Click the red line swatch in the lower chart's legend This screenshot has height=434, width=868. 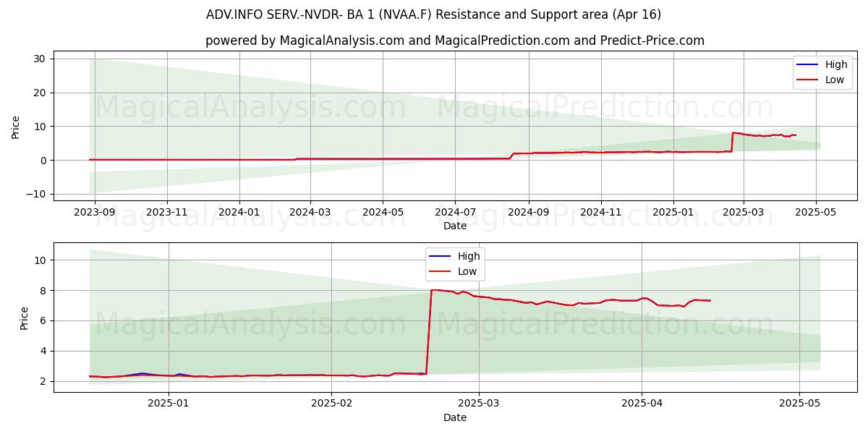pyautogui.click(x=440, y=272)
